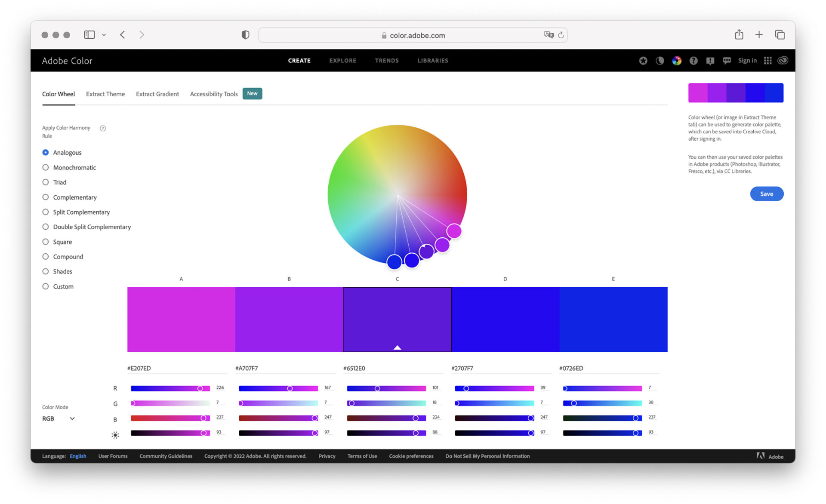Click the Sign in link
Screen dimensions: 826x504
click(747, 61)
